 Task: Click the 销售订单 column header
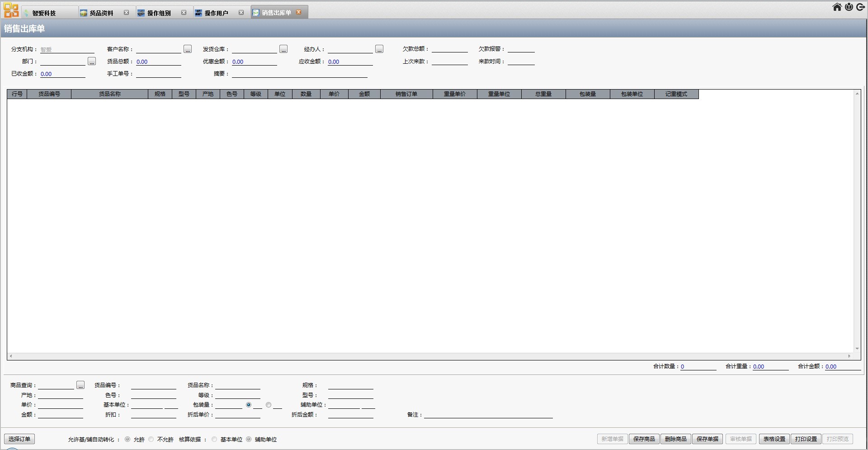tap(406, 94)
